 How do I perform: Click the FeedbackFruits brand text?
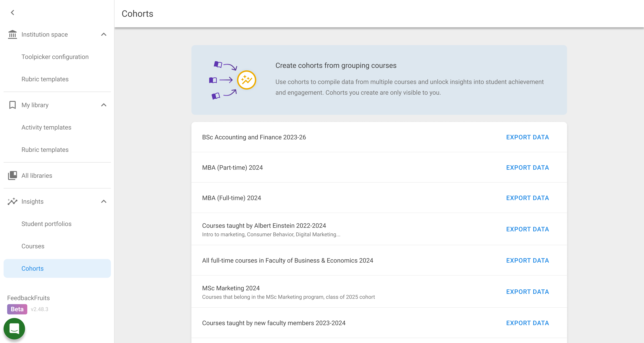28,298
